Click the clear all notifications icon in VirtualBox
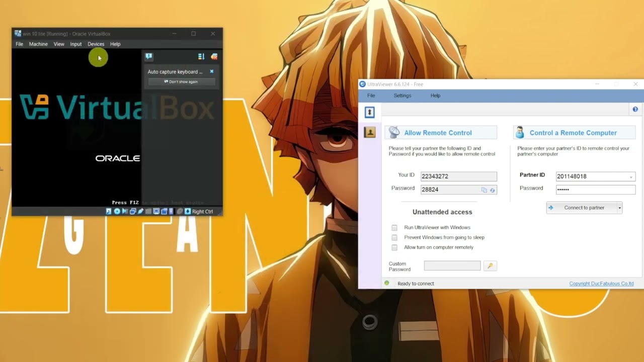The width and height of the screenshot is (644, 362). click(214, 56)
